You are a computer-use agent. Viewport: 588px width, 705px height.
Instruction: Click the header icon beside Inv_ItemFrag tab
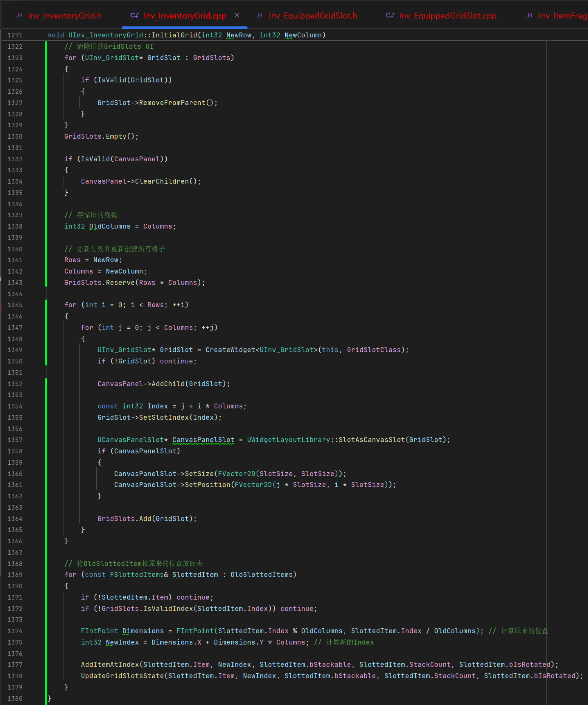pos(529,15)
